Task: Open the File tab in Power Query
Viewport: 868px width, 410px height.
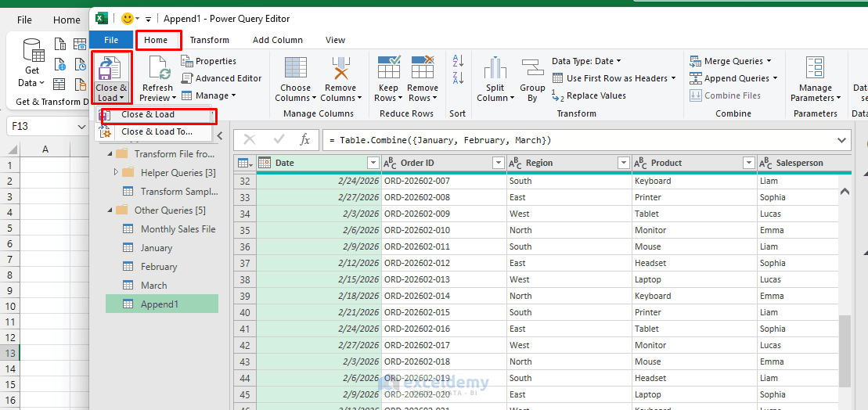Action: tap(111, 40)
